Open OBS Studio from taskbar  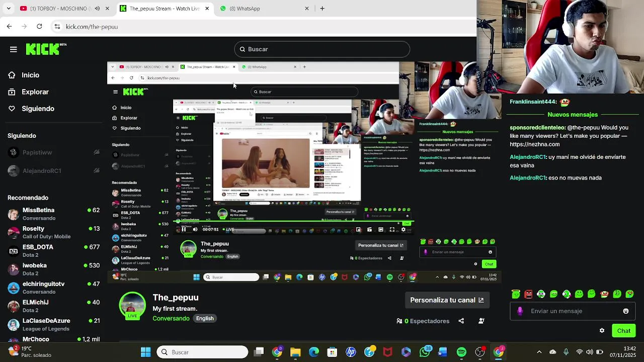[x=480, y=352]
